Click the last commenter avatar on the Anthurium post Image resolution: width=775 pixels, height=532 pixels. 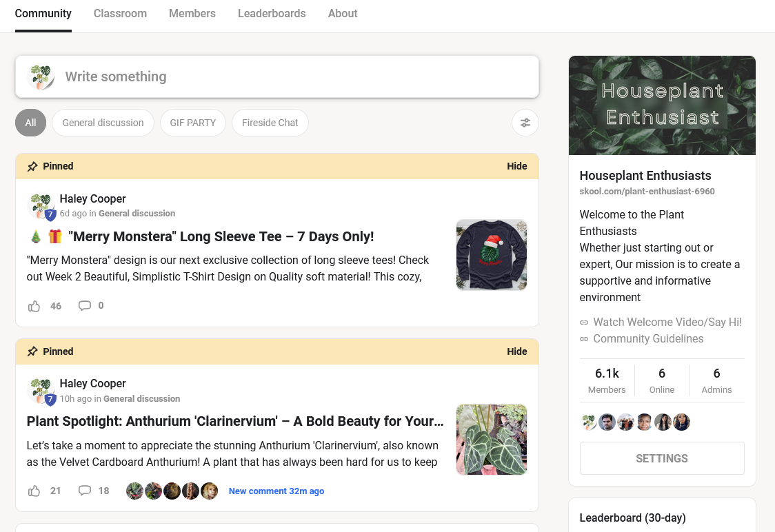pyautogui.click(x=209, y=491)
